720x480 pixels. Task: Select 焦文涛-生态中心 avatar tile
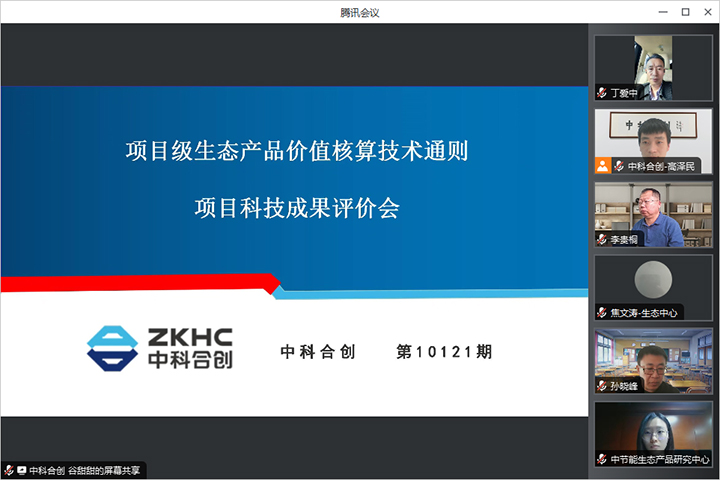(653, 288)
